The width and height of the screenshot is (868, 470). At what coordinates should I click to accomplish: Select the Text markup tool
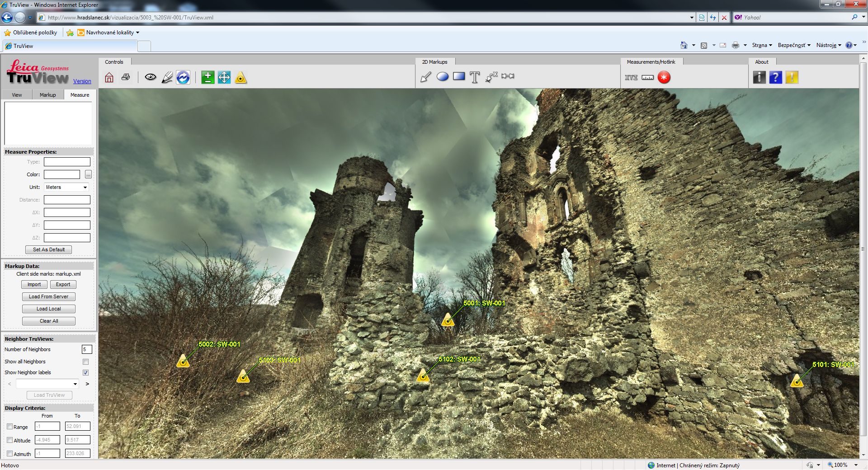(475, 77)
